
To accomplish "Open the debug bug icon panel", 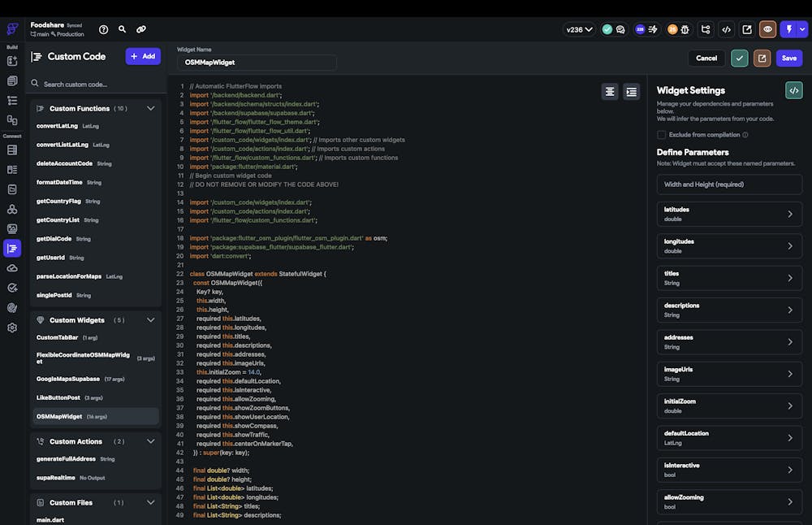I will point(685,29).
